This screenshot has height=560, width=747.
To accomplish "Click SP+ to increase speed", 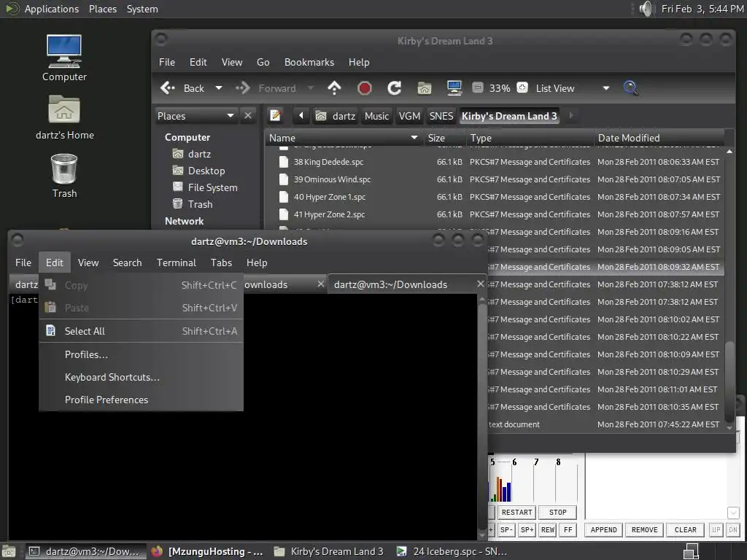I will [527, 530].
